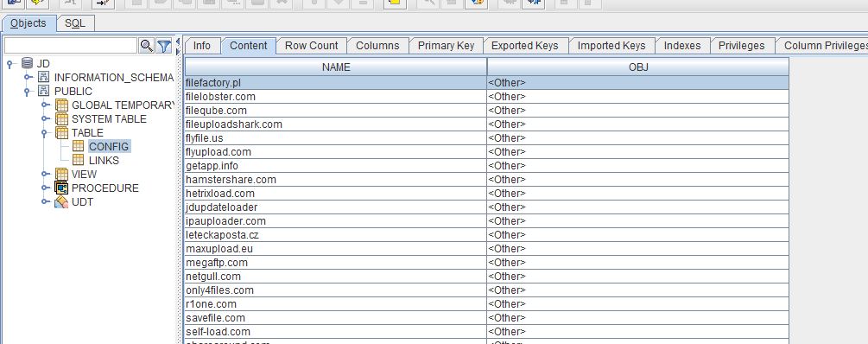This screenshot has width=868, height=344.
Task: Select the flyupload.com cell
Action: click(336, 152)
